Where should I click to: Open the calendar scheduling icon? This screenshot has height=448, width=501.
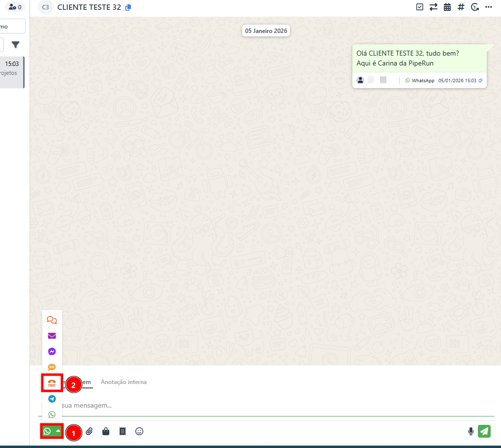click(x=447, y=7)
